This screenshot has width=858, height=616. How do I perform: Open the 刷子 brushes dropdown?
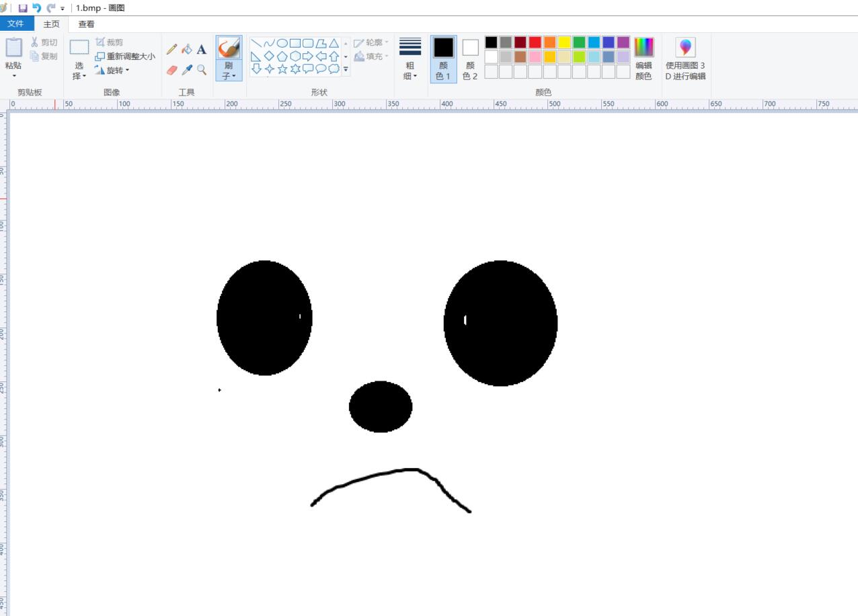229,71
